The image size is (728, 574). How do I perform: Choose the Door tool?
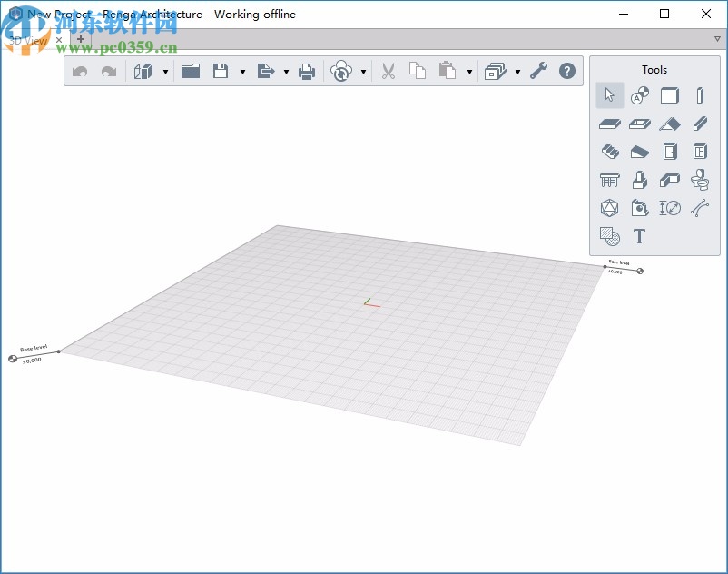pyautogui.click(x=670, y=152)
